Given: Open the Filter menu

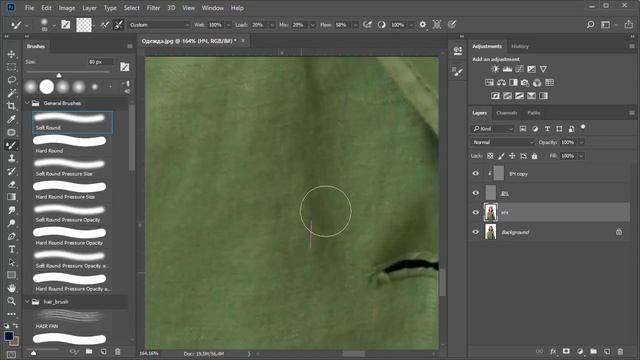Looking at the screenshot, I should click(x=153, y=8).
